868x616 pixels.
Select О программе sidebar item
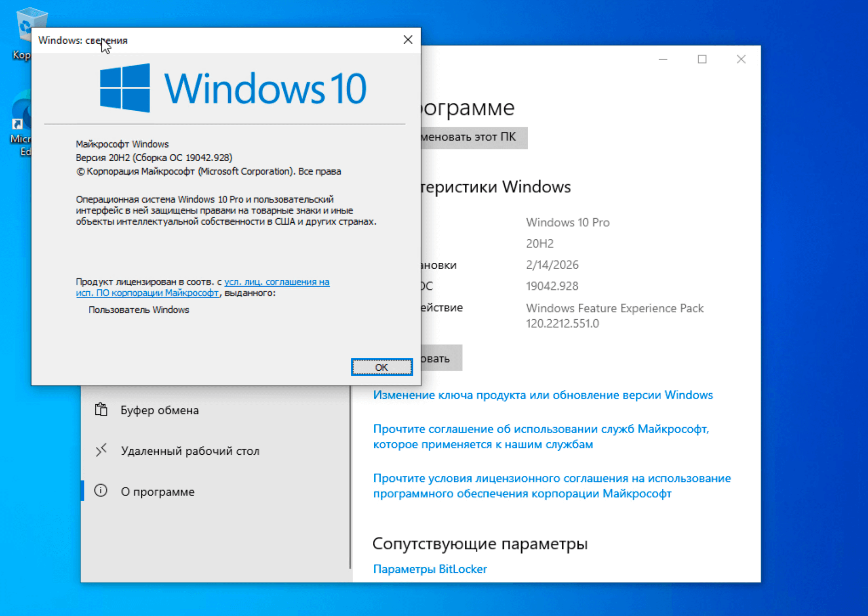[158, 492]
